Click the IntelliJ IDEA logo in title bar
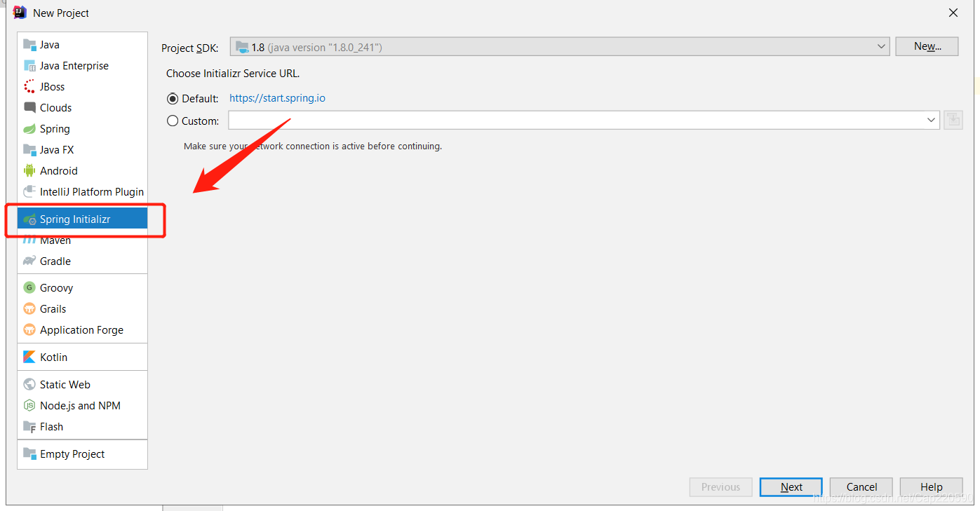This screenshot has height=511, width=980. 20,13
